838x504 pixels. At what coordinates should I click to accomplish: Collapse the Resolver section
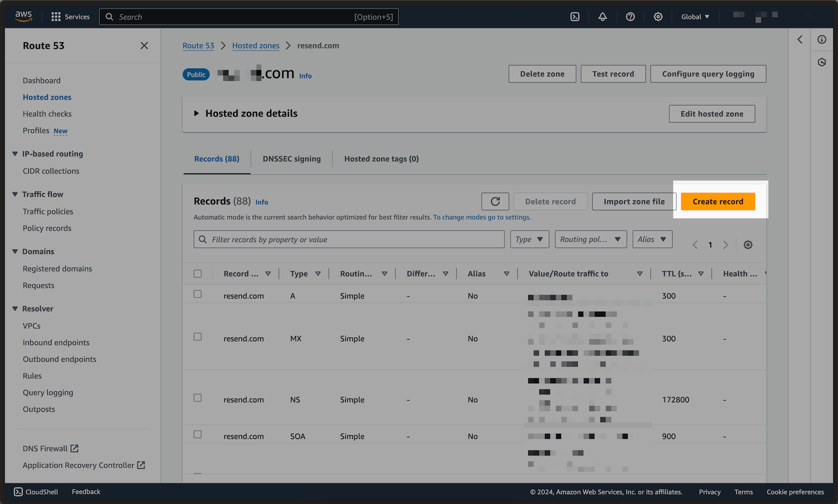coord(15,309)
